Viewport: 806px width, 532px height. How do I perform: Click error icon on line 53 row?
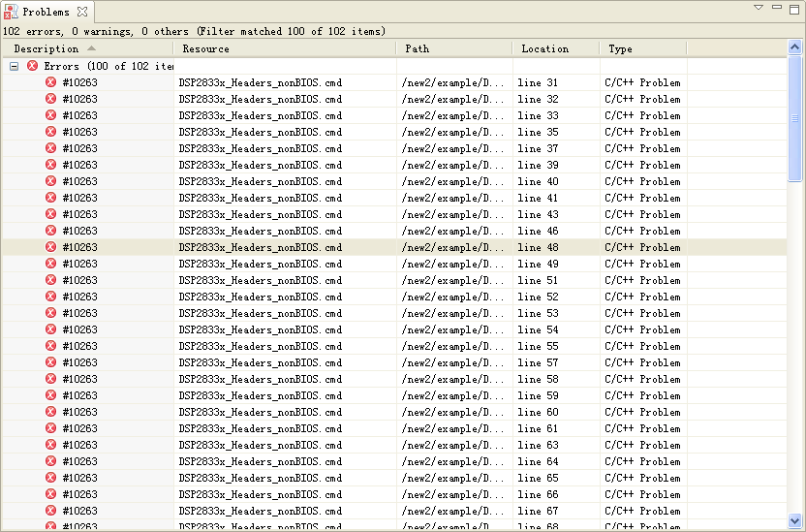pos(51,313)
